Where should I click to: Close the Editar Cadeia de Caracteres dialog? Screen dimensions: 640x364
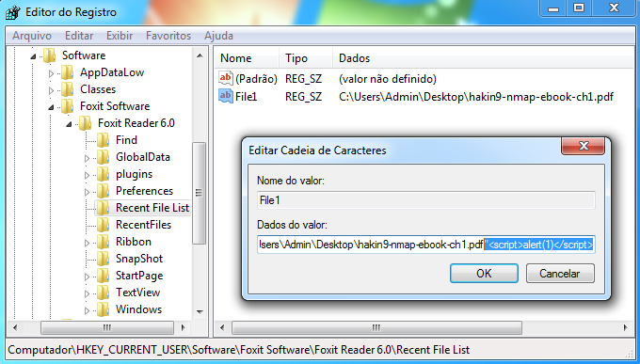584,146
